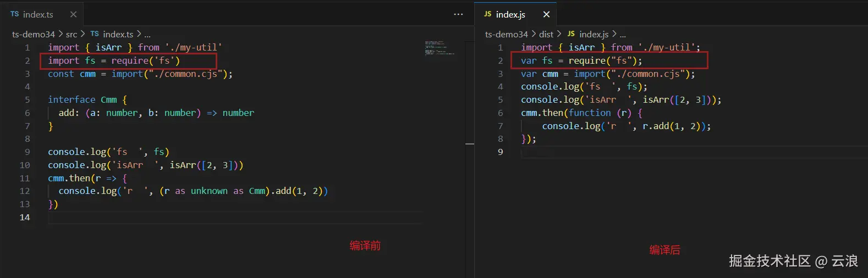Select dist folder in the right breadcrumb
This screenshot has width=868, height=278.
tap(546, 34)
